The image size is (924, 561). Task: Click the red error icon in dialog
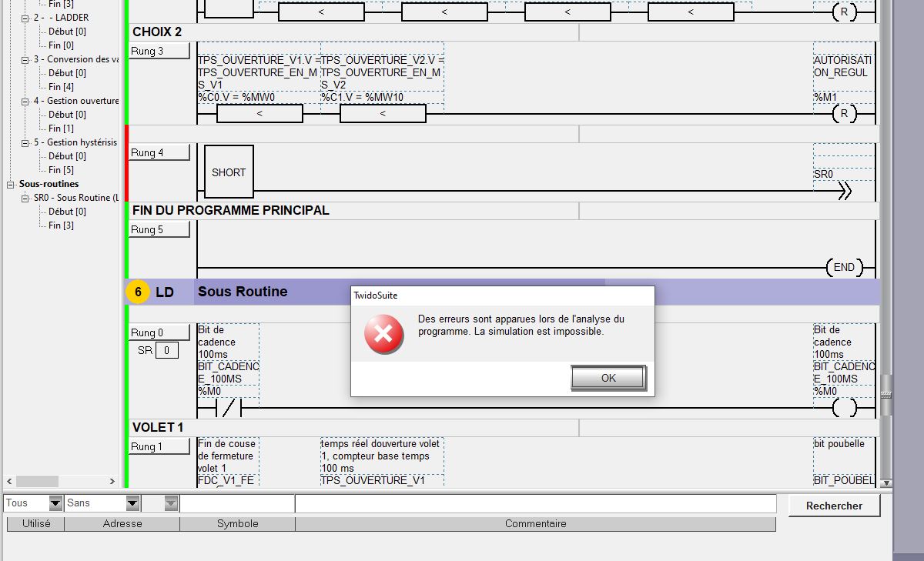[x=383, y=334]
